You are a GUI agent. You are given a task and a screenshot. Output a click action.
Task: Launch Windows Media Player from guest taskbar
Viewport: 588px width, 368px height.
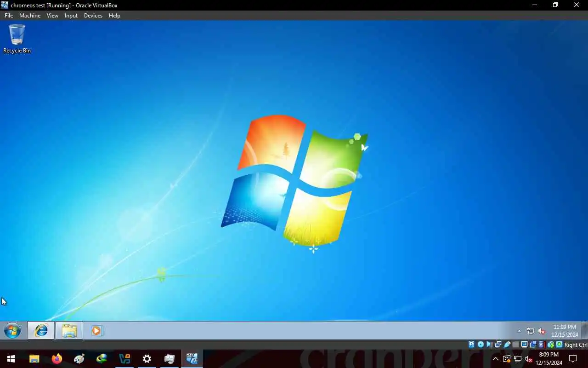tap(96, 330)
